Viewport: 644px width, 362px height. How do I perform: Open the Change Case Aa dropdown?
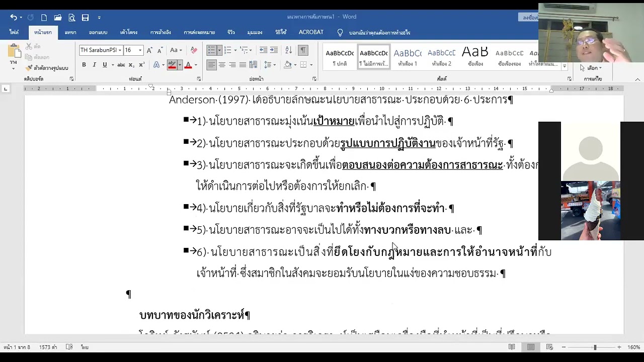click(x=176, y=50)
